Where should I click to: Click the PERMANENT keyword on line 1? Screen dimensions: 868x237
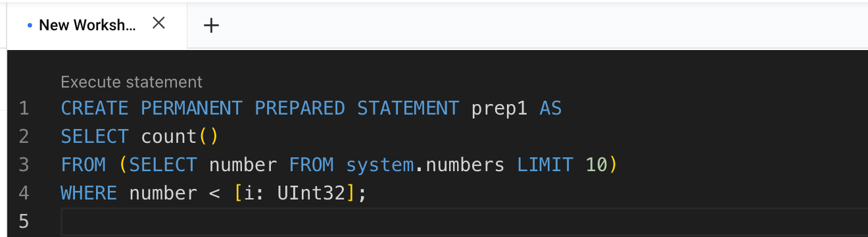(x=191, y=108)
